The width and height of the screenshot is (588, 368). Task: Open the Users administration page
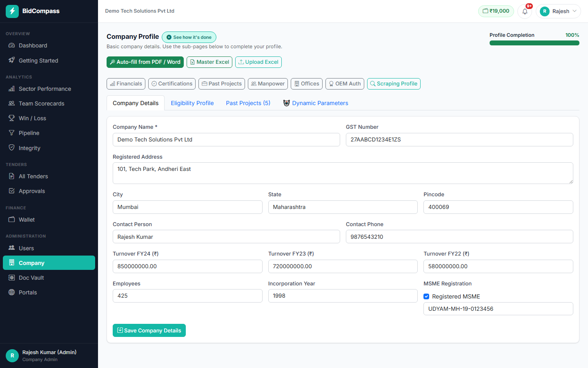pyautogui.click(x=49, y=248)
